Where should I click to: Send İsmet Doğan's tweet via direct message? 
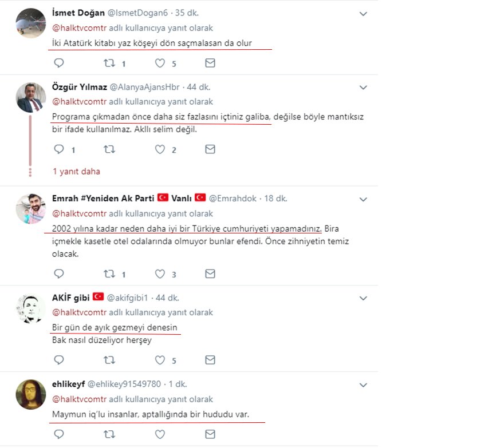tap(210, 63)
